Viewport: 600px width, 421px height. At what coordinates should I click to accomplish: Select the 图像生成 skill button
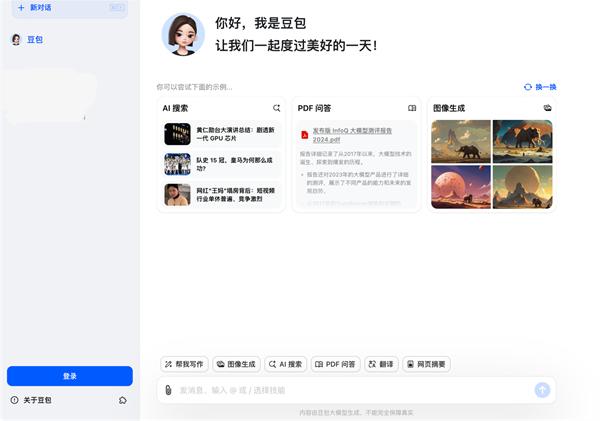(x=236, y=364)
